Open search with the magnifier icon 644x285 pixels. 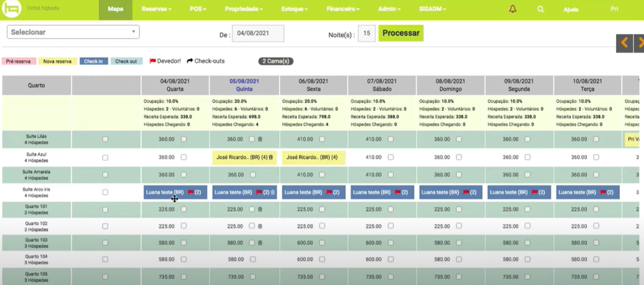(x=541, y=9)
